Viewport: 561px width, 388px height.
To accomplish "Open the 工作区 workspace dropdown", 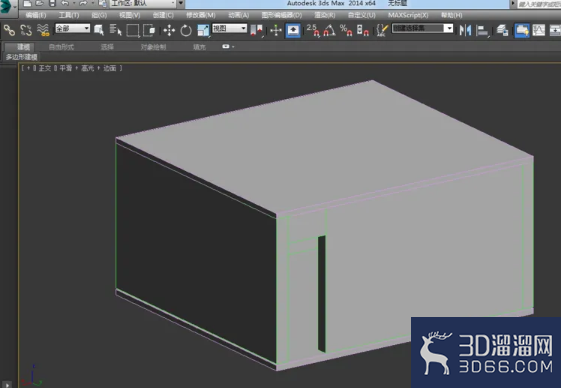I will (x=143, y=4).
